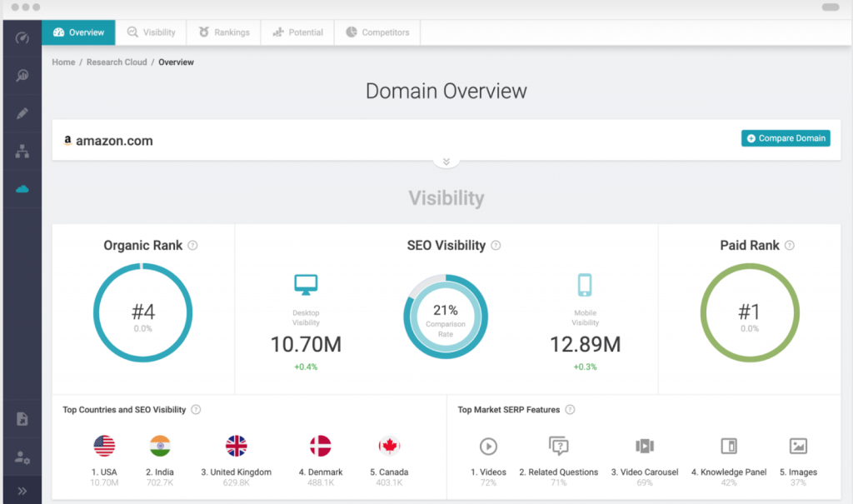Select the Canada flag icon
This screenshot has height=504, width=853.
point(389,447)
